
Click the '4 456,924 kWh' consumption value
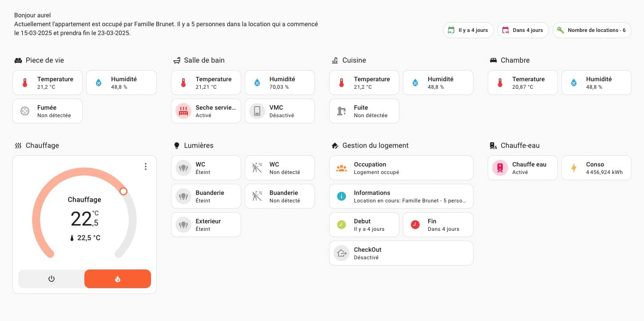pos(604,172)
